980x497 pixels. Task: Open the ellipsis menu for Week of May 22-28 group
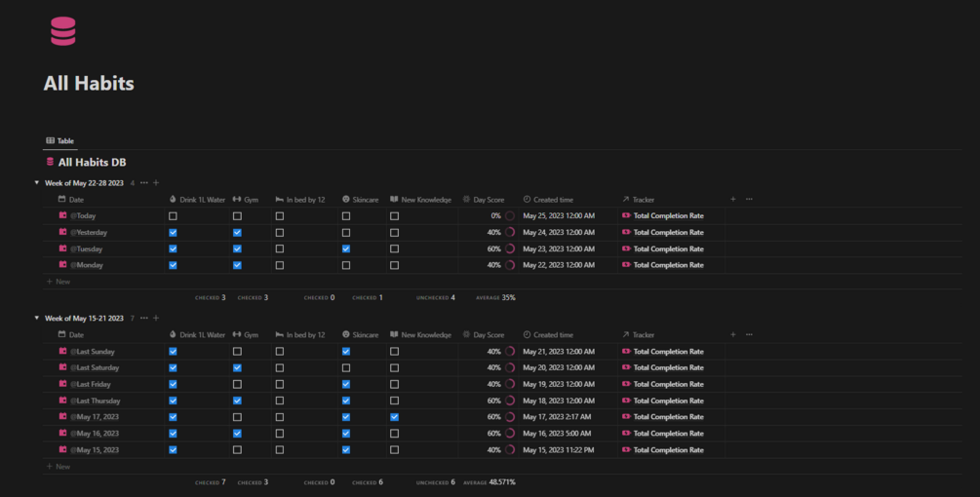tap(144, 183)
